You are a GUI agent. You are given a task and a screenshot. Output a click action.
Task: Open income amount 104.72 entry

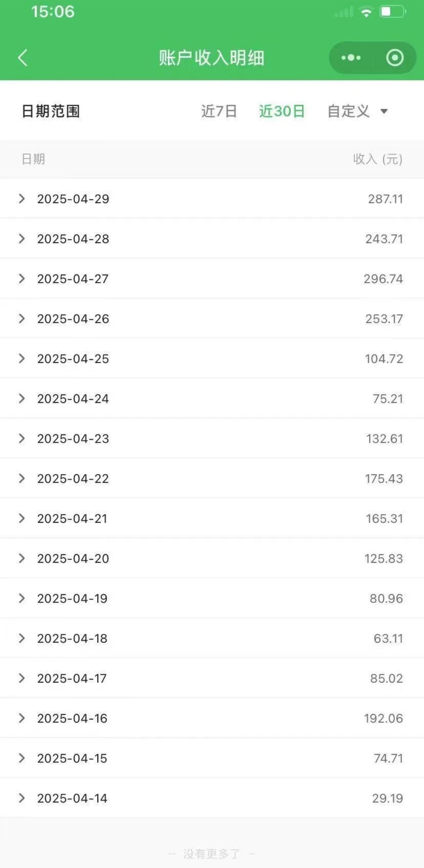tap(384, 359)
